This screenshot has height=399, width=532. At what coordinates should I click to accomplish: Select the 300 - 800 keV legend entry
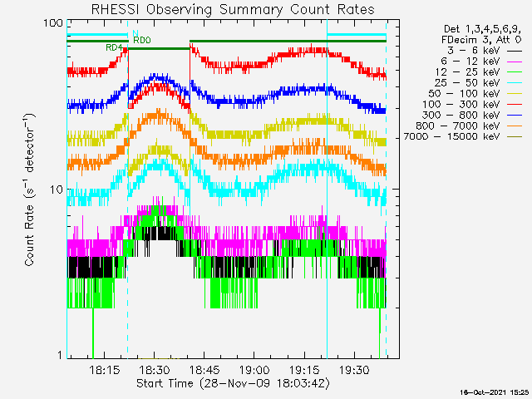click(472, 115)
